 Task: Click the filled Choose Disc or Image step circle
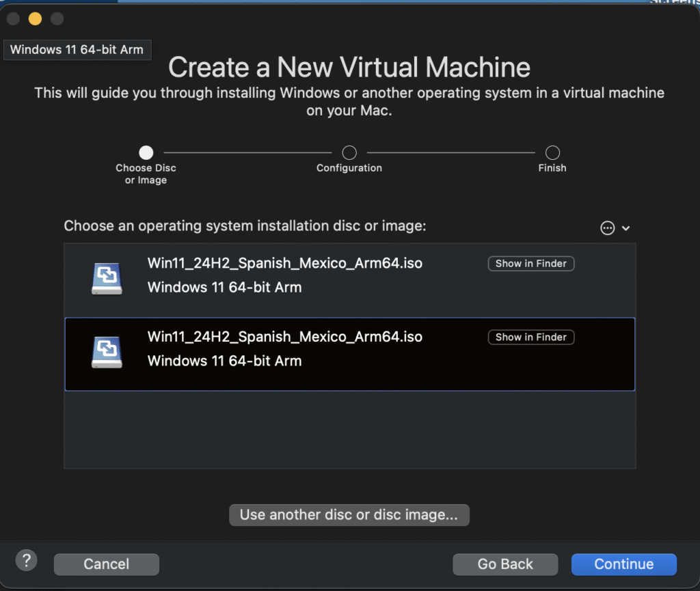click(146, 152)
